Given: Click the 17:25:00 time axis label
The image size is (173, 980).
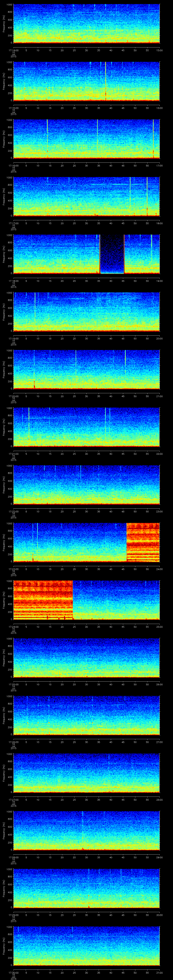Looking at the screenshot, I should click(x=13, y=684).
